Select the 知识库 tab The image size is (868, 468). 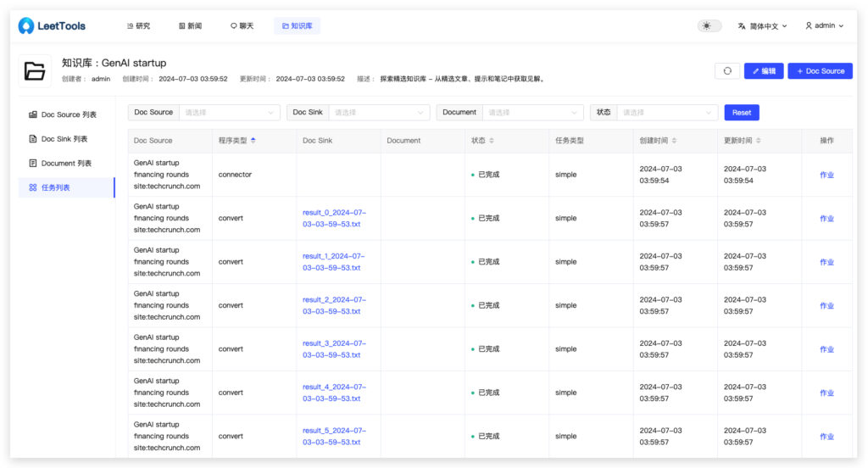[298, 26]
